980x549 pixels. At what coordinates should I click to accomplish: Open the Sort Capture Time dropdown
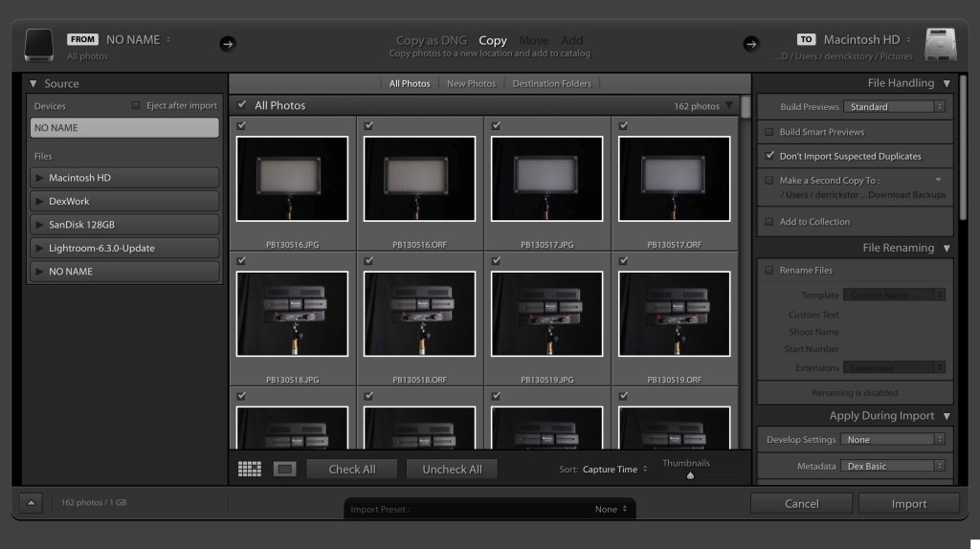[615, 470]
